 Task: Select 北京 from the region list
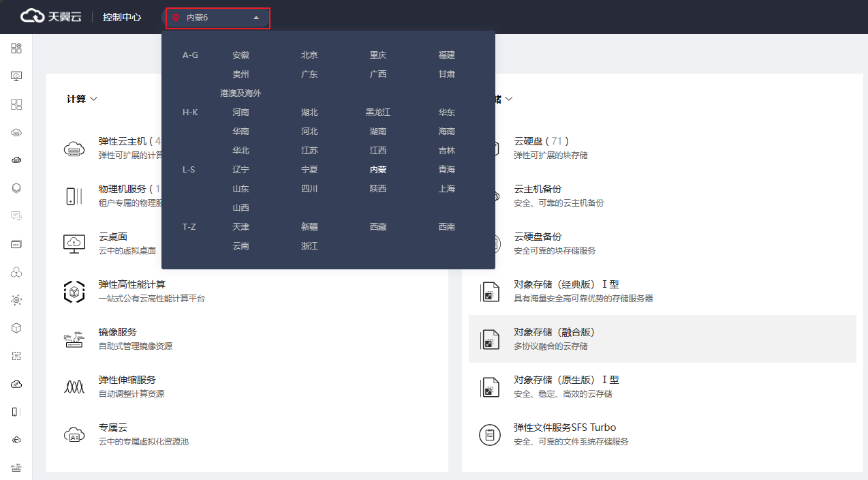(309, 55)
